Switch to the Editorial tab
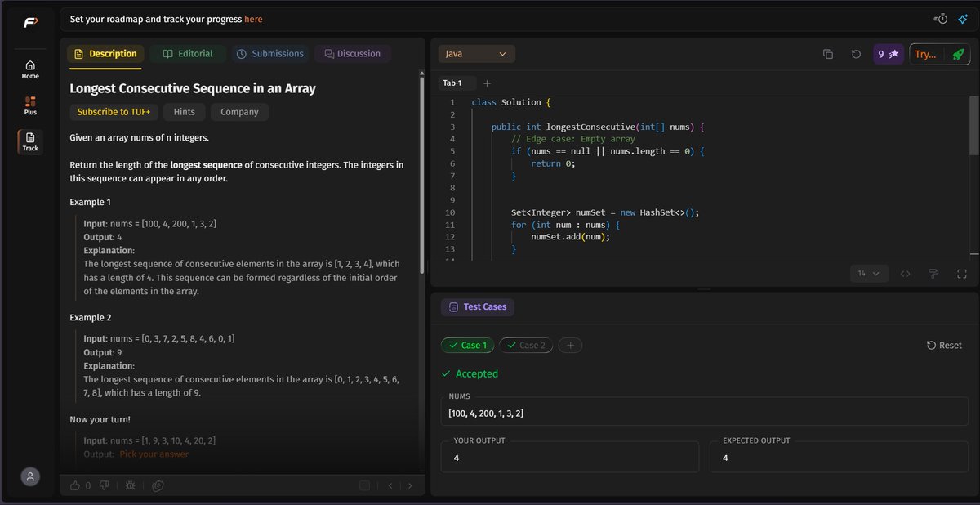 coord(188,54)
